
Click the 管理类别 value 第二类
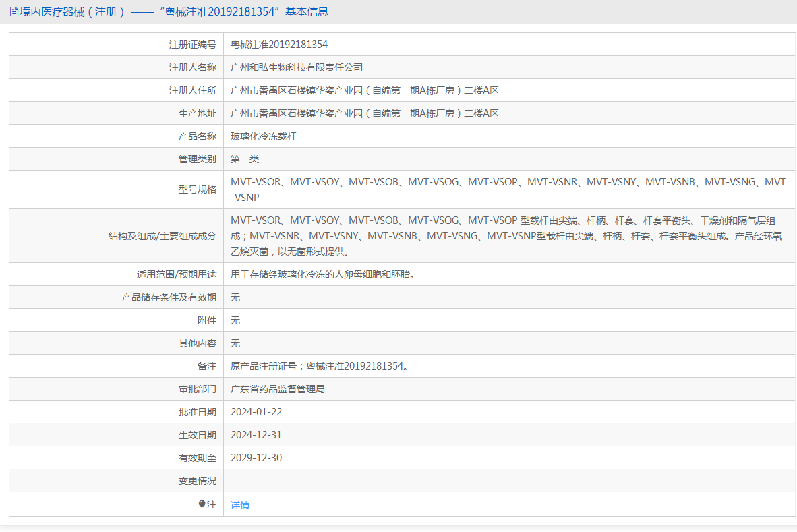coord(245,159)
